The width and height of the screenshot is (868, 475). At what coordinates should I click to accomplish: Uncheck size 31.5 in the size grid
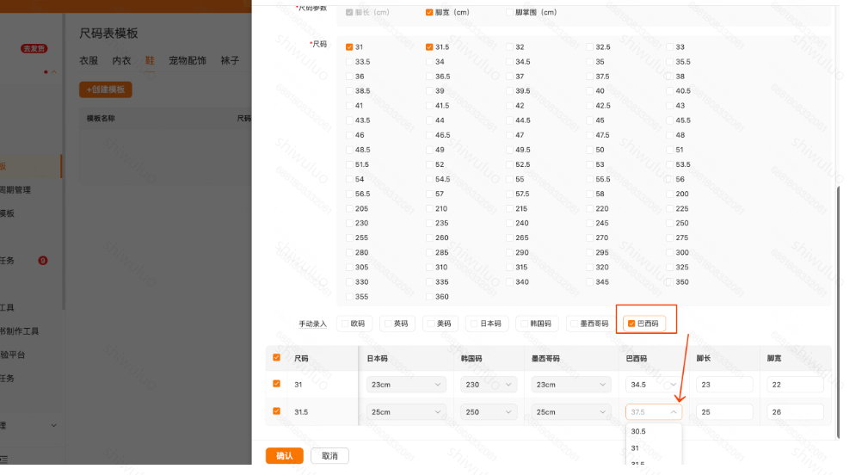(x=429, y=47)
